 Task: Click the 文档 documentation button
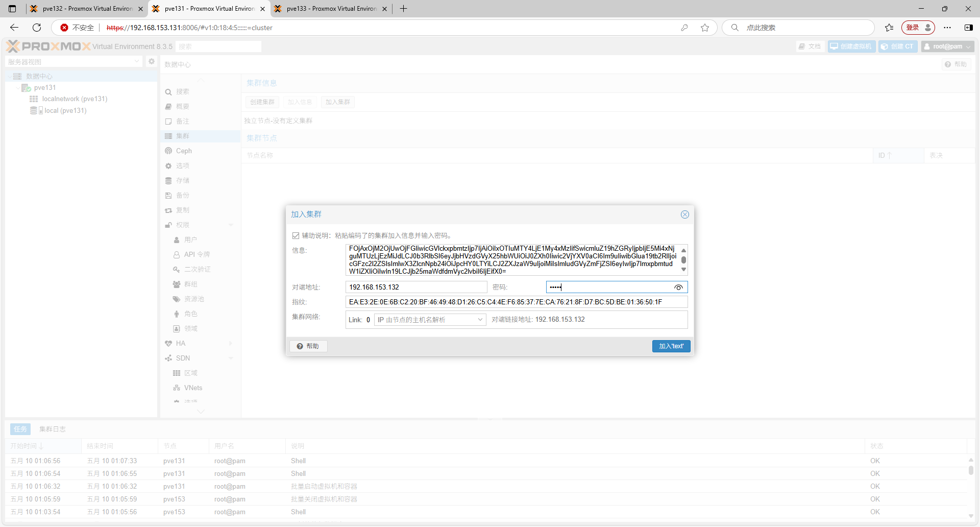810,46
